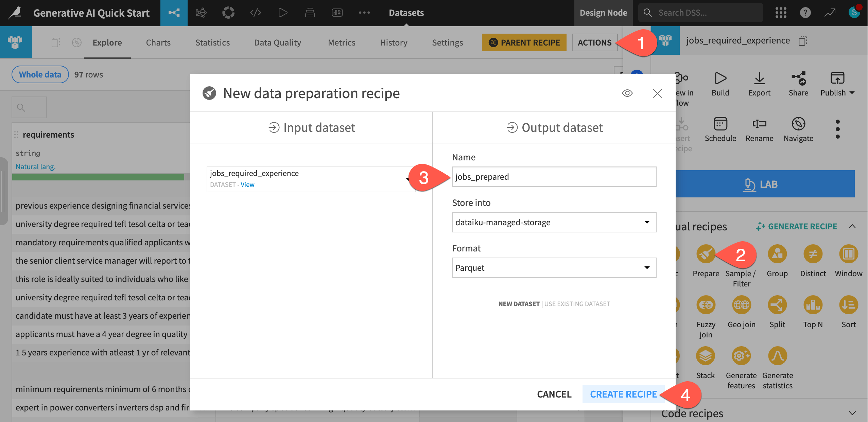The height and width of the screenshot is (422, 868).
Task: Collapse the Visual recipes section chevron
Action: pyautogui.click(x=853, y=227)
